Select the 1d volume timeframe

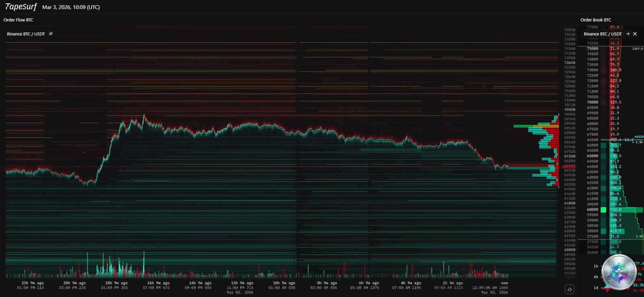pos(596,288)
